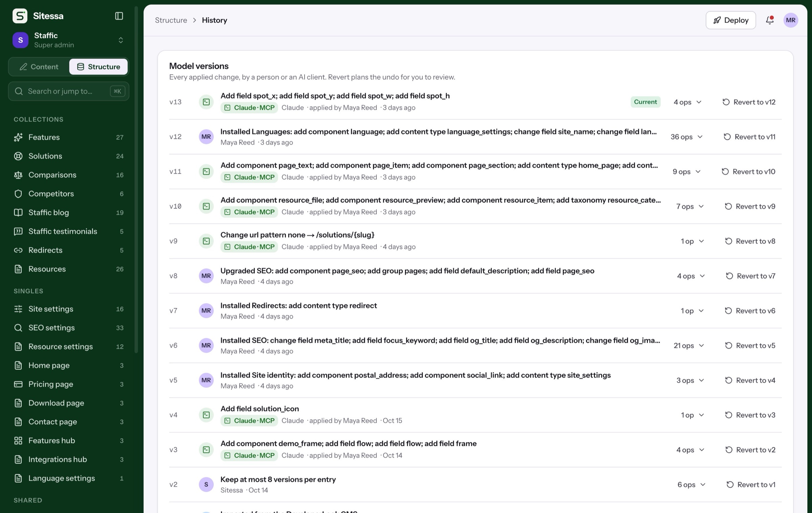Image resolution: width=812 pixels, height=513 pixels.
Task: Open Features hub single
Action: tap(68, 441)
